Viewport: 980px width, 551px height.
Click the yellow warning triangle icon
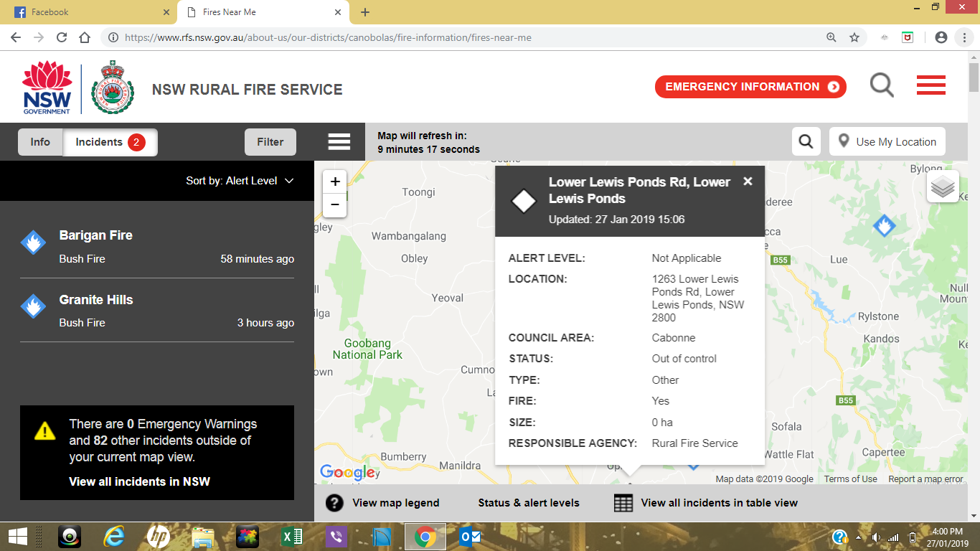point(44,430)
